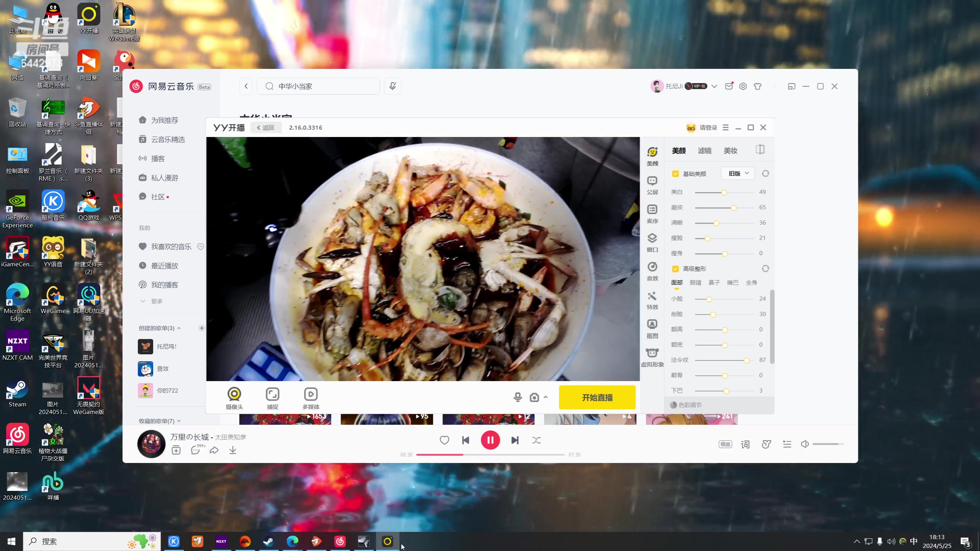Toggle the 基础美颜 checkbox
The image size is (980, 551).
675,174
